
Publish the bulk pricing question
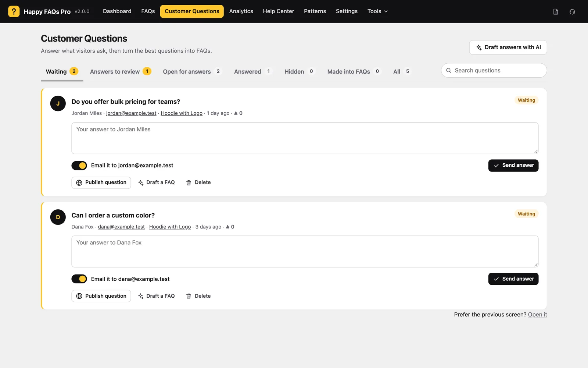click(101, 183)
